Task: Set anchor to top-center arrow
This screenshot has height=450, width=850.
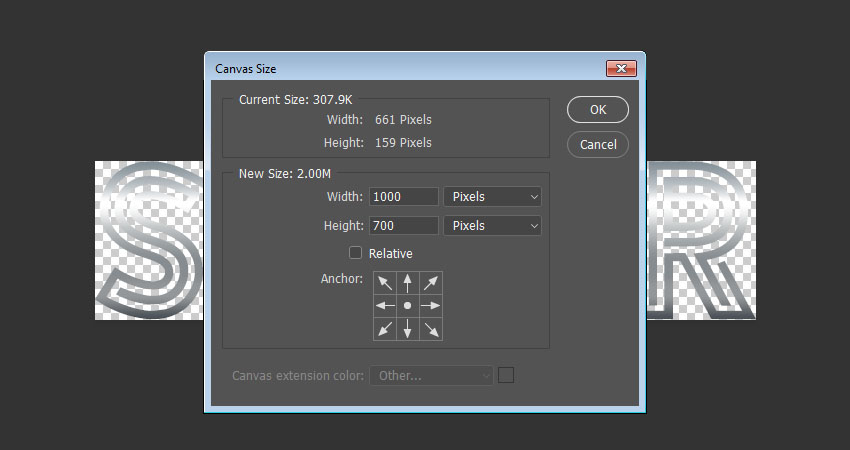Action: (408, 282)
